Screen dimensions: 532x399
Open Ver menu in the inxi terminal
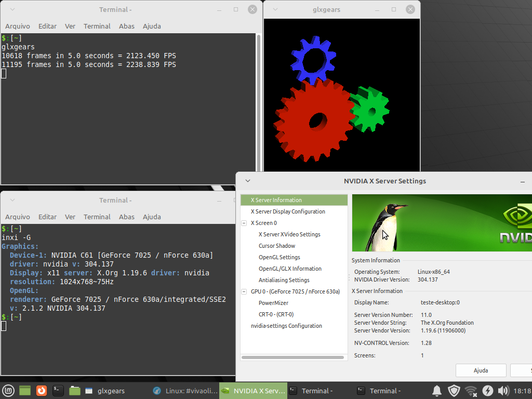point(70,217)
